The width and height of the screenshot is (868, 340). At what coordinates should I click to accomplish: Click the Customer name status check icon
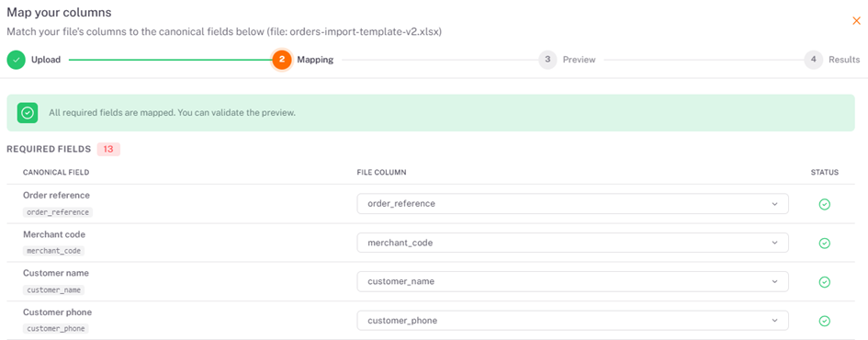coord(824,282)
